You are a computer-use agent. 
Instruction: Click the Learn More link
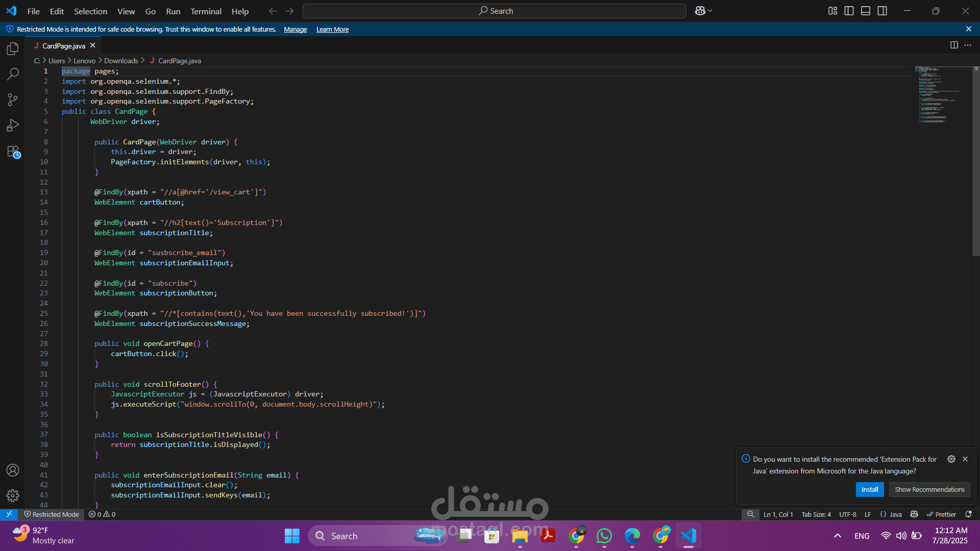332,30
